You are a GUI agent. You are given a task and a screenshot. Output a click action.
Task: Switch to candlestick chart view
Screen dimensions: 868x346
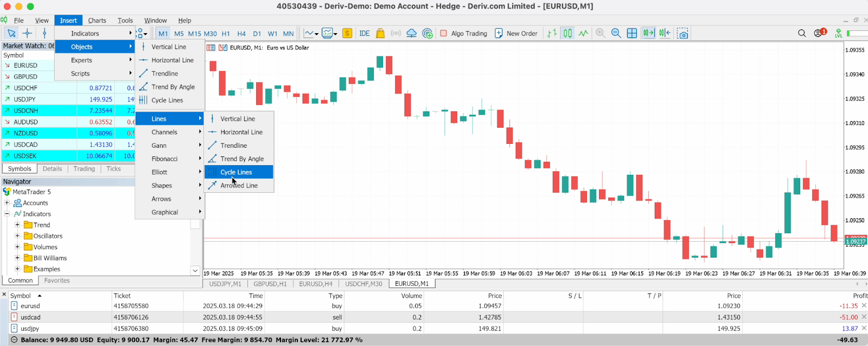tap(567, 33)
